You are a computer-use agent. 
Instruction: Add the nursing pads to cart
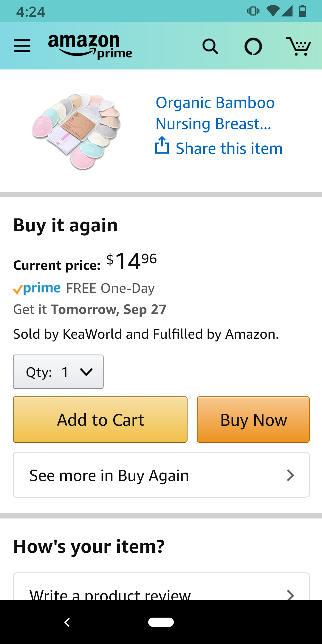100,419
